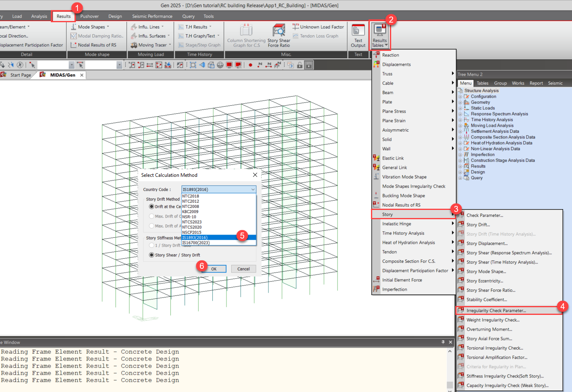
Task: Click the dashed-square select window icon
Action: pyautogui.click(x=193, y=65)
